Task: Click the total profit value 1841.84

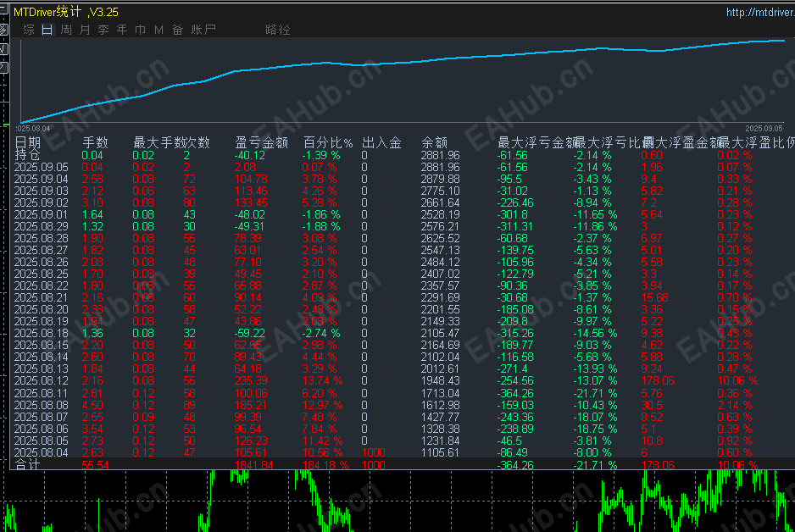Action: 254,465
